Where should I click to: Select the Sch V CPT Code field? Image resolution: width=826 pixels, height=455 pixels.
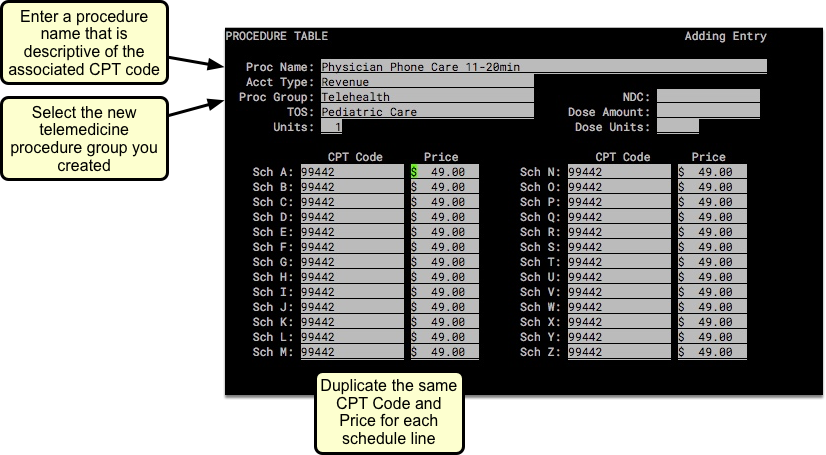(x=619, y=292)
